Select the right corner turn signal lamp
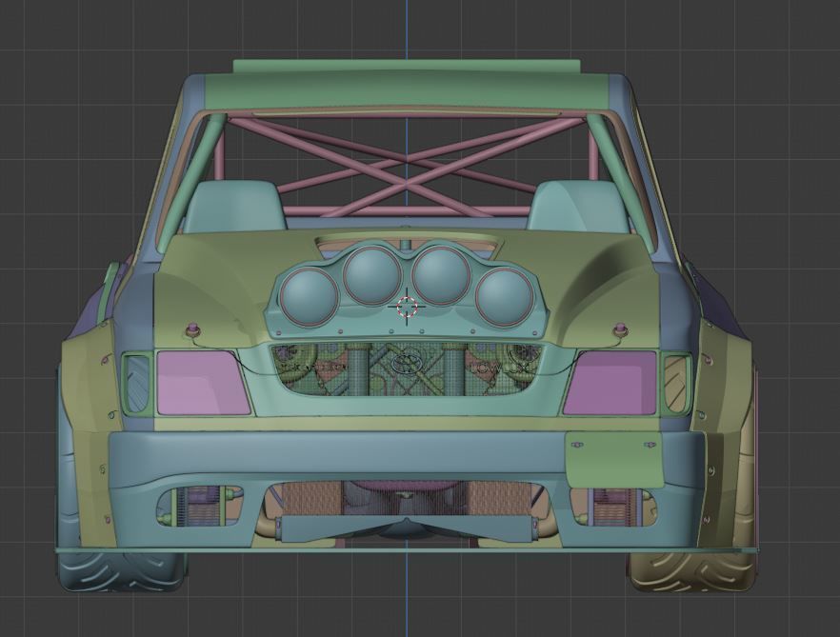 pos(676,384)
